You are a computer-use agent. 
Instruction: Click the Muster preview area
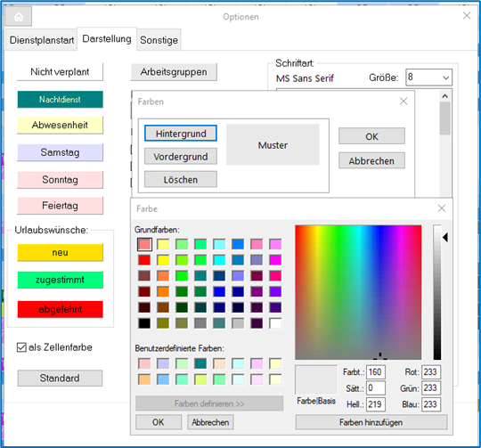273,145
